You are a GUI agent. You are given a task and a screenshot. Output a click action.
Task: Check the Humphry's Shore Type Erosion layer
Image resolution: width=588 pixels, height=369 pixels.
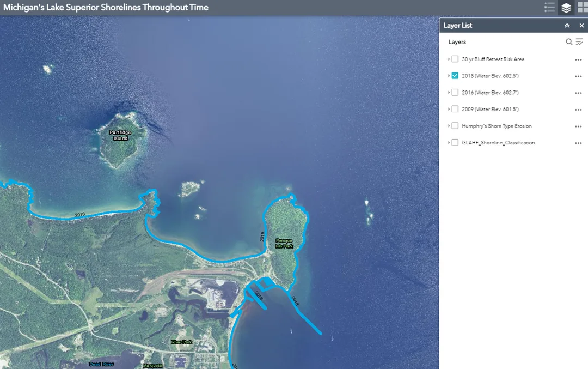tap(455, 126)
